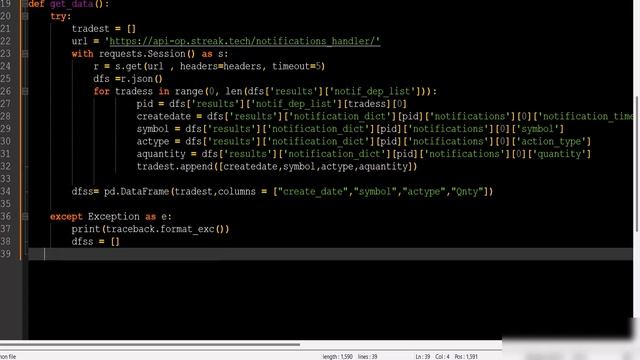This screenshot has width=640, height=360.
Task: Click line number 34 in the margin
Action: 6,191
